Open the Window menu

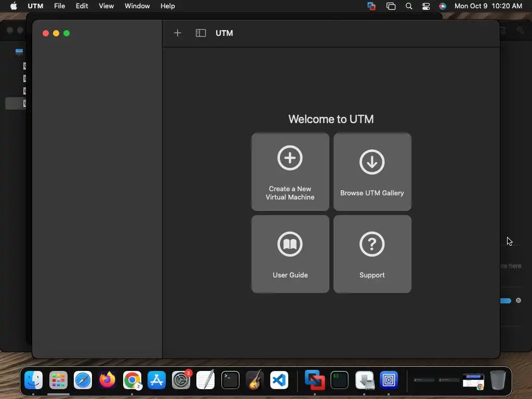[137, 6]
